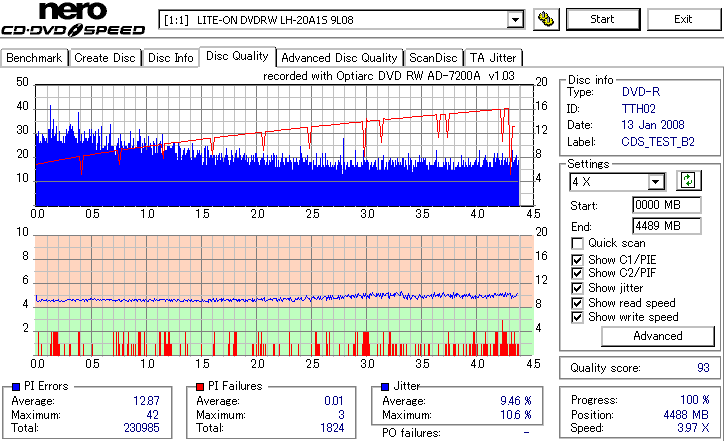
Task: Click the End position field 4489 MB
Action: click(666, 226)
